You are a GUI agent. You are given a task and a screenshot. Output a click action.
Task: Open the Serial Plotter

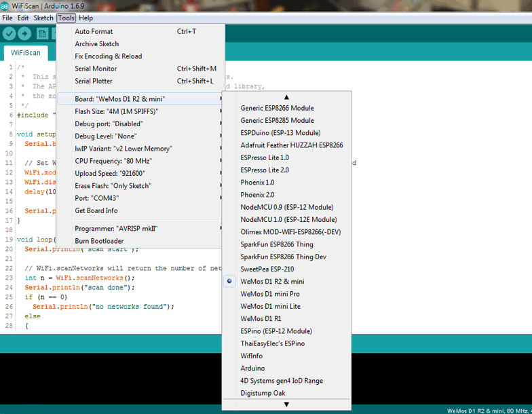(x=141, y=81)
